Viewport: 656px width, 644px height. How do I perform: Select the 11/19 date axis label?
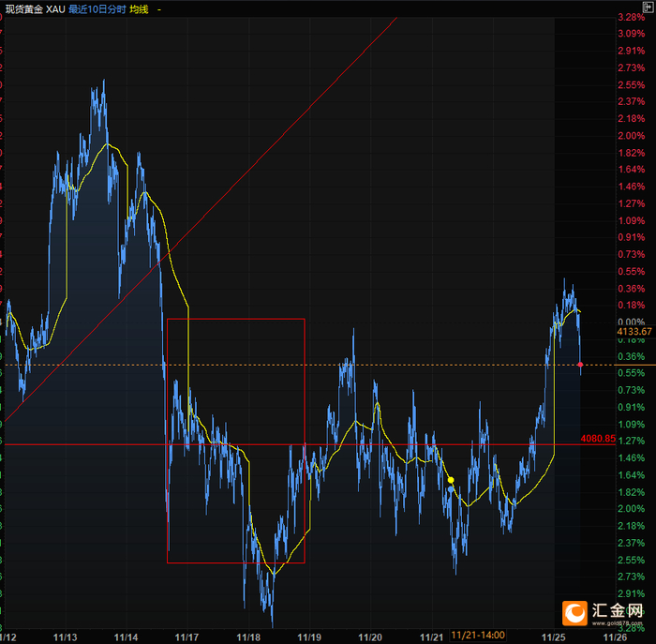(x=309, y=637)
